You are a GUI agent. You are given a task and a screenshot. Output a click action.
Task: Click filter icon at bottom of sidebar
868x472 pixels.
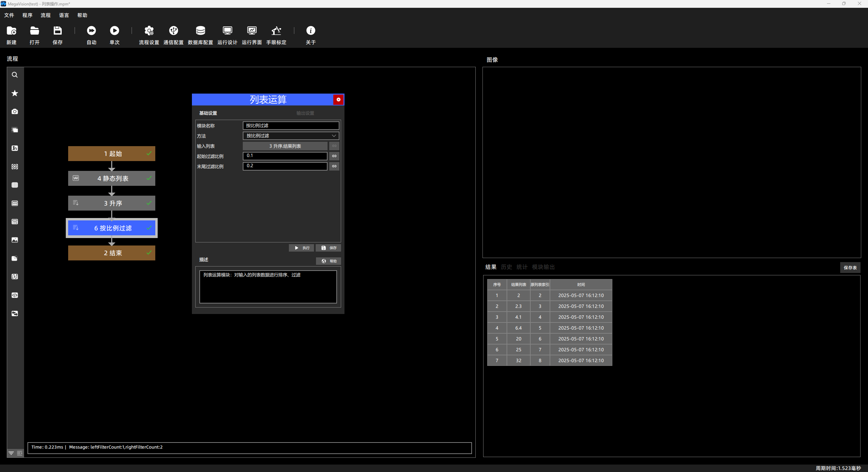pos(11,453)
